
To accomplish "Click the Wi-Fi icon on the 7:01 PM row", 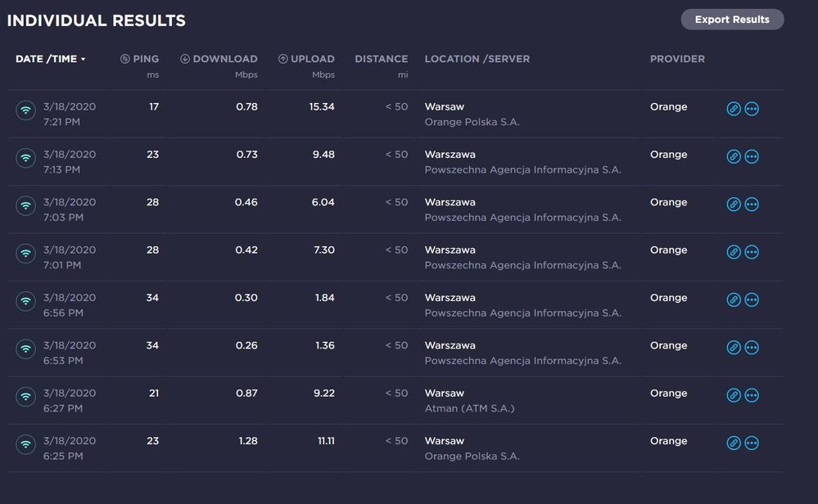I will pyautogui.click(x=26, y=253).
